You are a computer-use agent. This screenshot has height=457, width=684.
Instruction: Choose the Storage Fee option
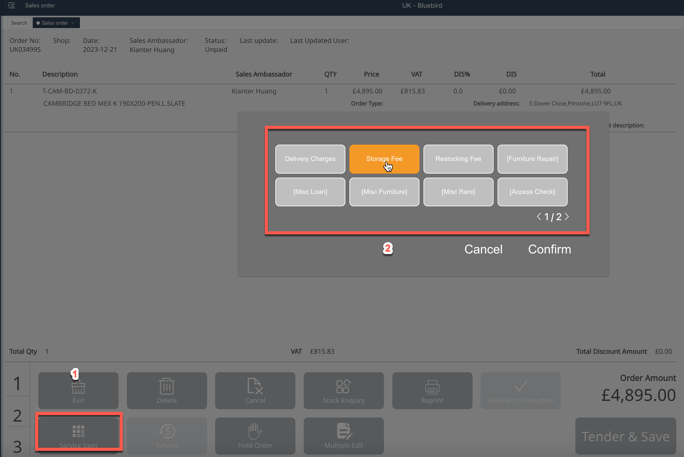(x=384, y=159)
